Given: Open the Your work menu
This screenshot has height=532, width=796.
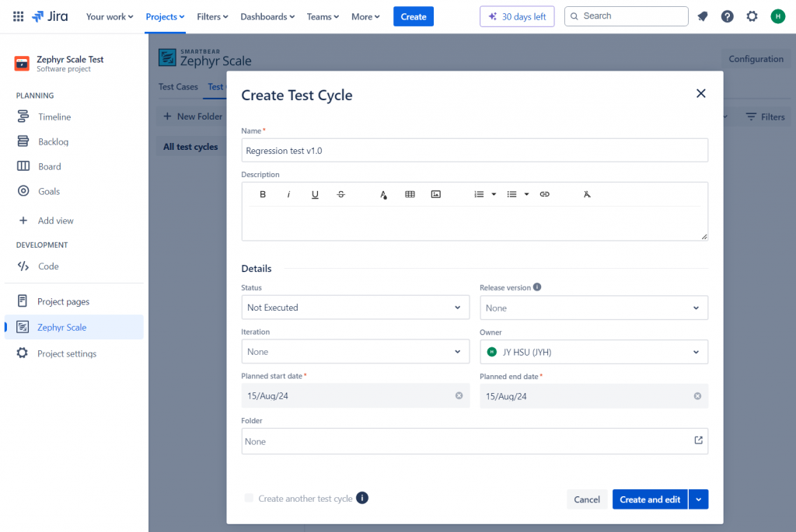Looking at the screenshot, I should tap(110, 17).
